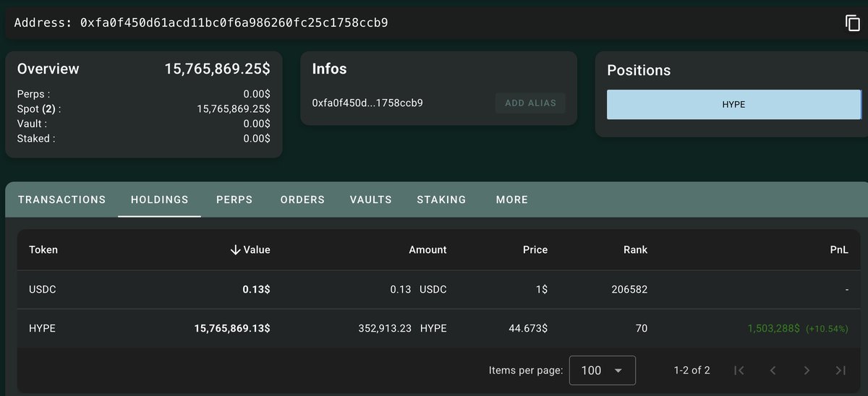
Task: Click the shortened address in Infos panel
Action: 367,103
